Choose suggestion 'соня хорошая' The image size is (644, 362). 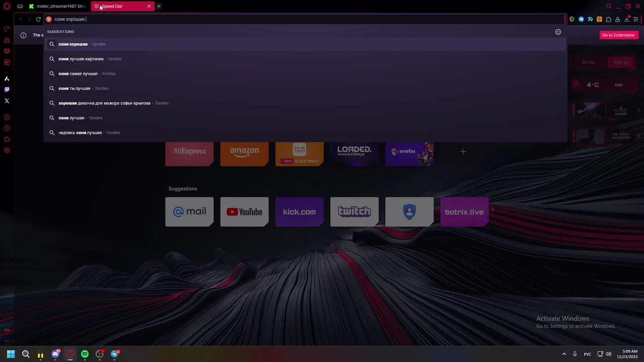point(305,44)
